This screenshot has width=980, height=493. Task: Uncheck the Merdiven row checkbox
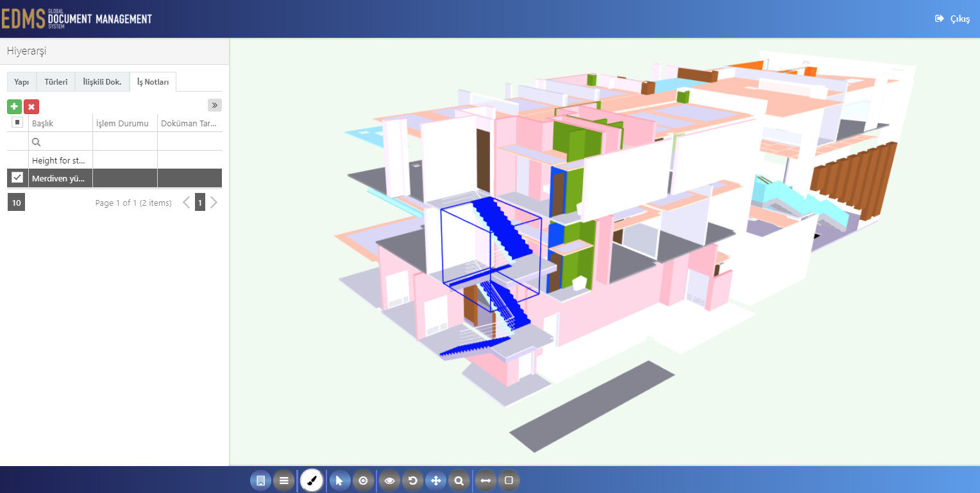click(17, 178)
